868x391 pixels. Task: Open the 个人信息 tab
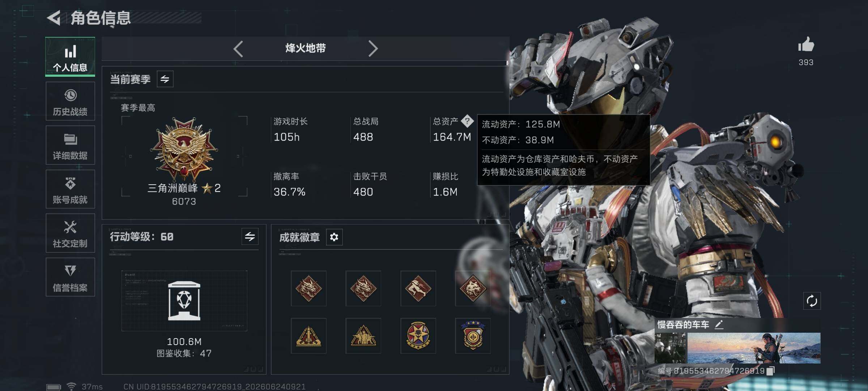(70, 57)
